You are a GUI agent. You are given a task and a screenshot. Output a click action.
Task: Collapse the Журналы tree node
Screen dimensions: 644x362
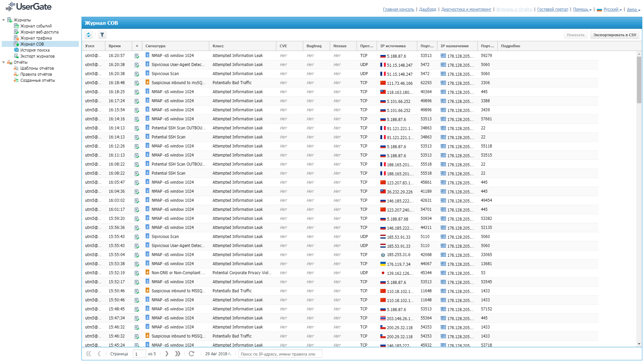pos(4,20)
